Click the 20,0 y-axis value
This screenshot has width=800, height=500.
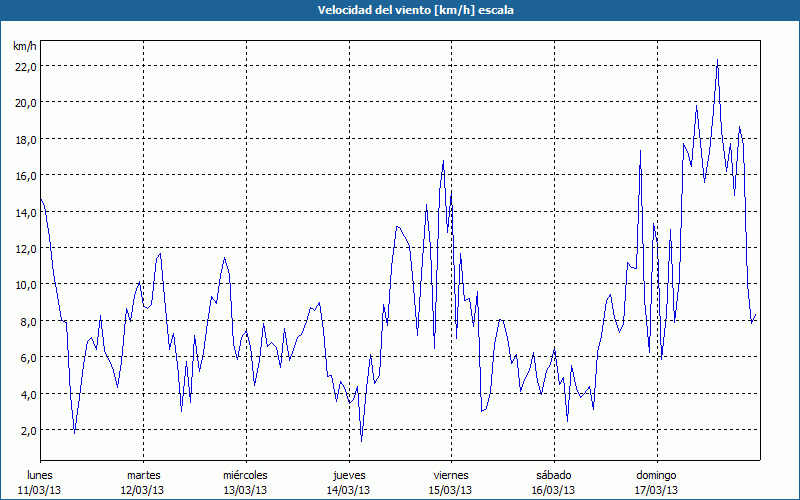click(x=25, y=102)
